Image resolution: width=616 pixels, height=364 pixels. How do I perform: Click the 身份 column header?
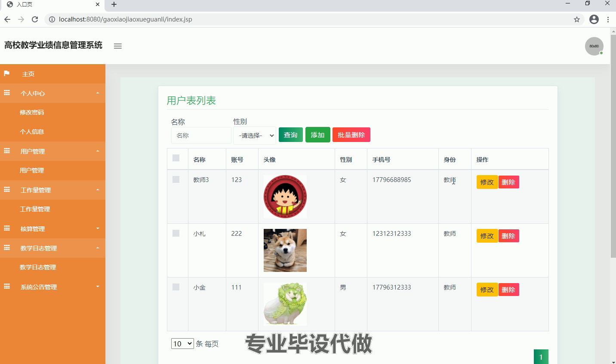coord(450,160)
